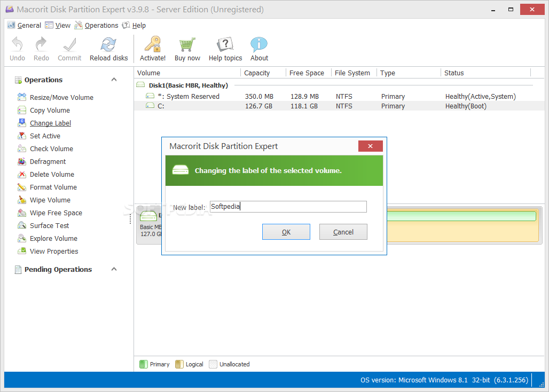Image resolution: width=549 pixels, height=392 pixels.
Task: Click the Healthy(Boot) status cell
Action: pyautogui.click(x=466, y=106)
